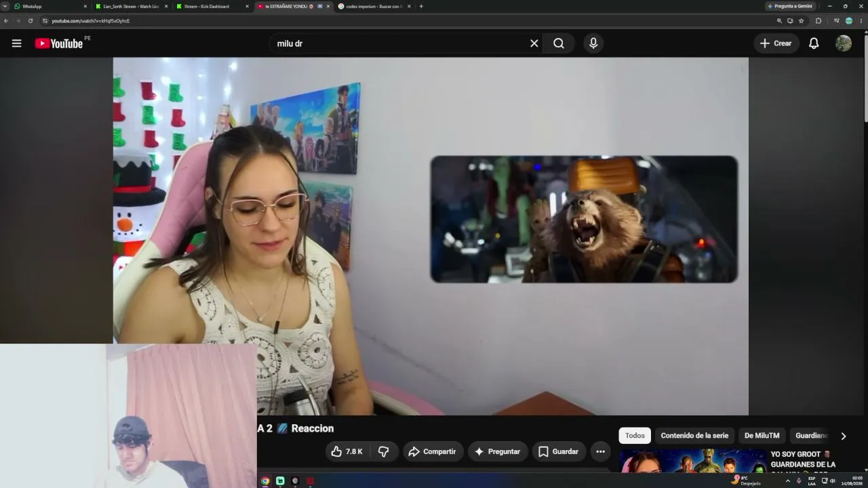Close the Kick Dashboard tab
This screenshot has width=868, height=488.
(x=247, y=6)
